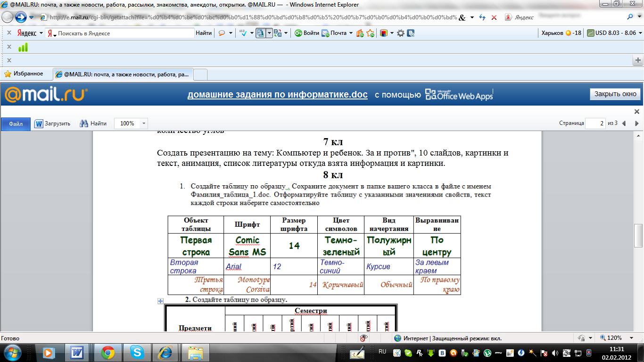Screen dimensions: 644x362
Task: Click the Office Web Apps logo
Action: coord(459,94)
